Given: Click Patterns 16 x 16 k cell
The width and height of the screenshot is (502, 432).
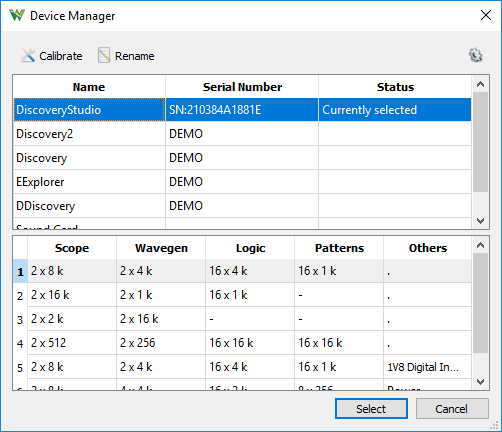Looking at the screenshot, I should point(339,343).
